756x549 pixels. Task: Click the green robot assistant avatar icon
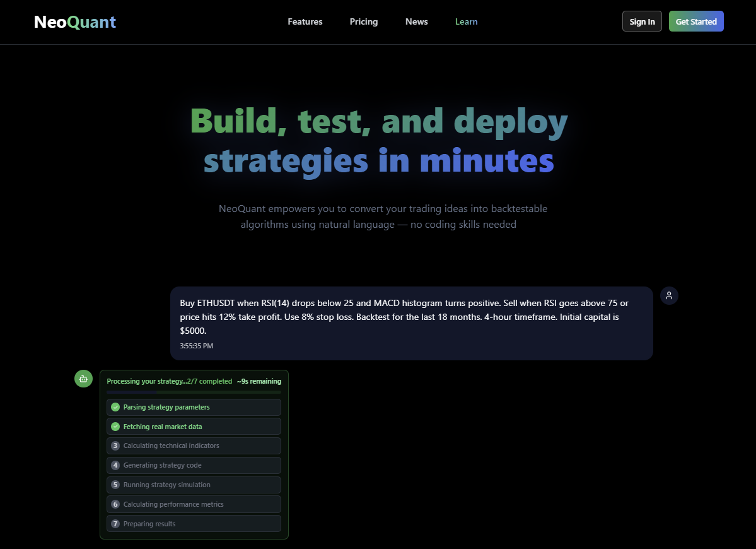pos(83,379)
